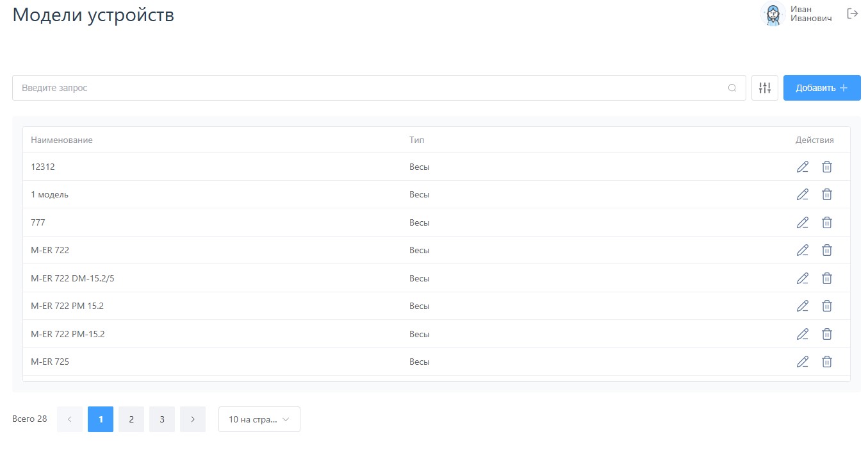Click the Наименование column header
Screen dimensions: 868x459
[x=61, y=140]
